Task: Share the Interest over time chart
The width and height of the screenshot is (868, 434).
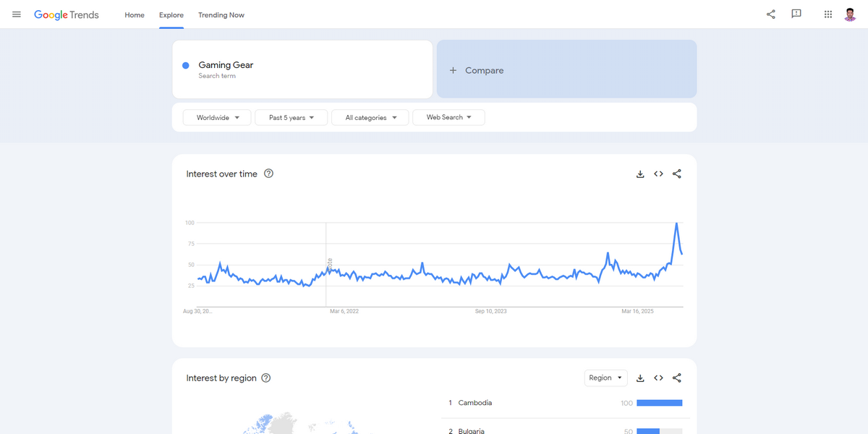Action: point(677,174)
